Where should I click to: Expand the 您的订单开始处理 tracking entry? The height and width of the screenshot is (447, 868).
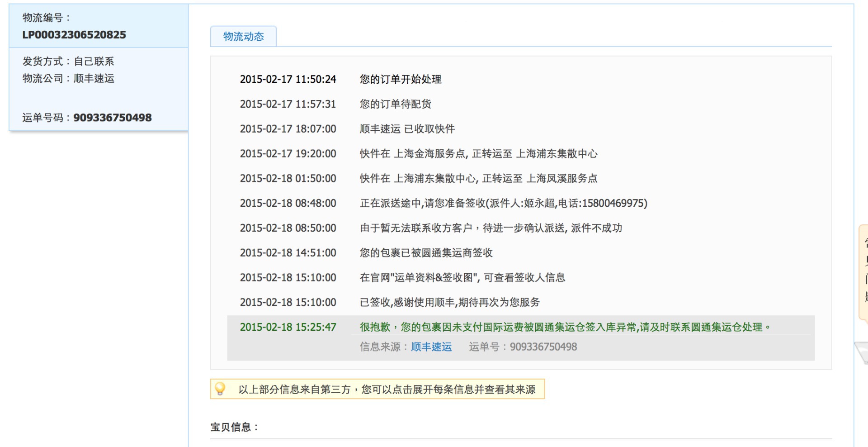400,80
